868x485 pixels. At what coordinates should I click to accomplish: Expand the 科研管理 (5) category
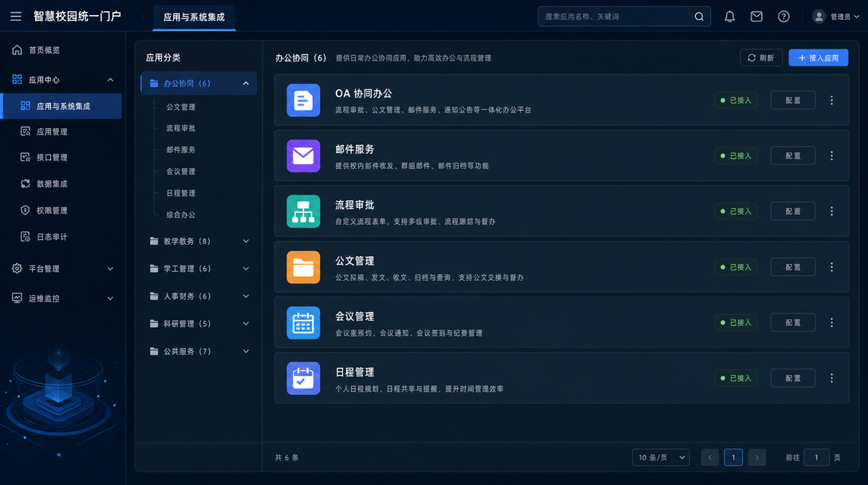pyautogui.click(x=246, y=324)
